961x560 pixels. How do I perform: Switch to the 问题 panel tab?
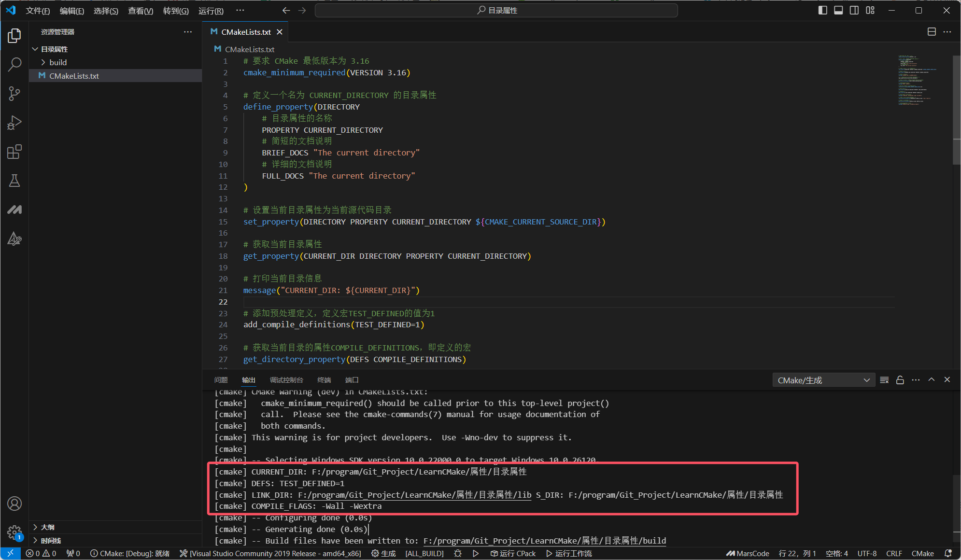pyautogui.click(x=221, y=380)
